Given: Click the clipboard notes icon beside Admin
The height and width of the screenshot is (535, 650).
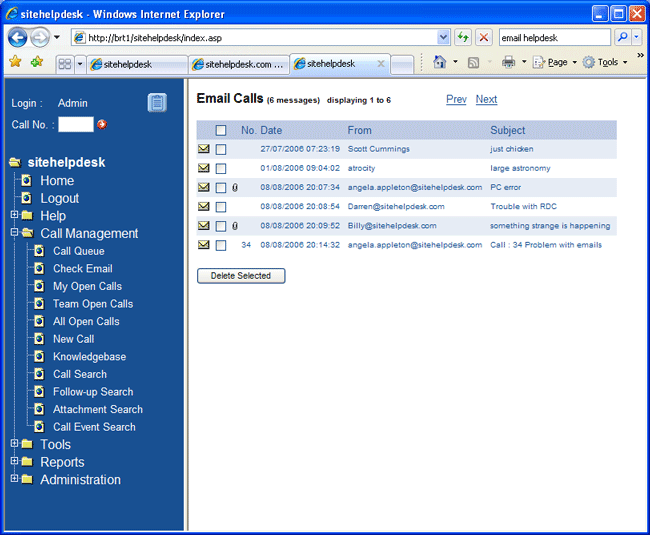Looking at the screenshot, I should 157,103.
